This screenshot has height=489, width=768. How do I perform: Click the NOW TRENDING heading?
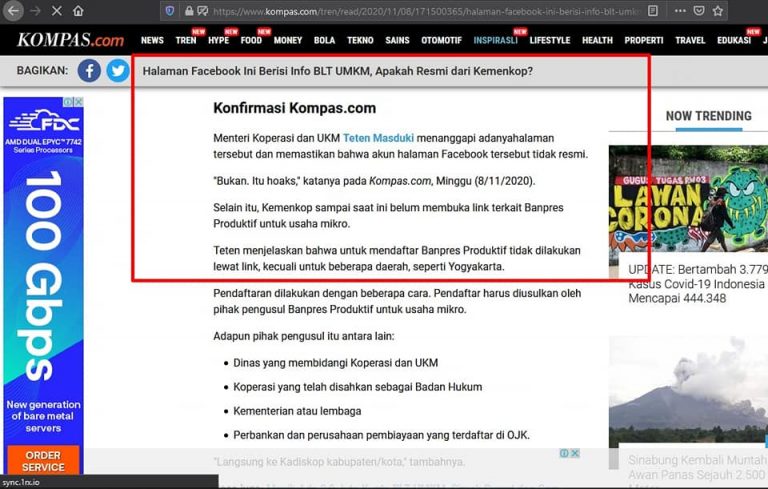click(x=709, y=116)
